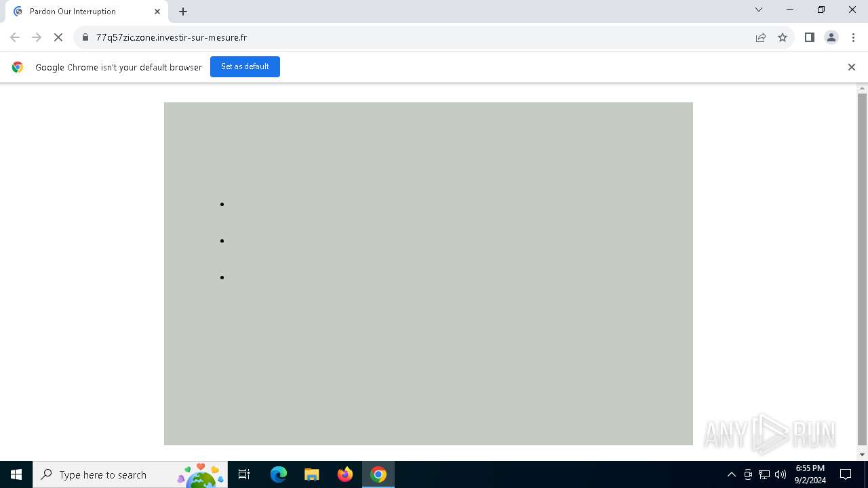Image resolution: width=868 pixels, height=488 pixels.
Task: Bookmark this tab with the star icon
Action: click(x=783, y=37)
